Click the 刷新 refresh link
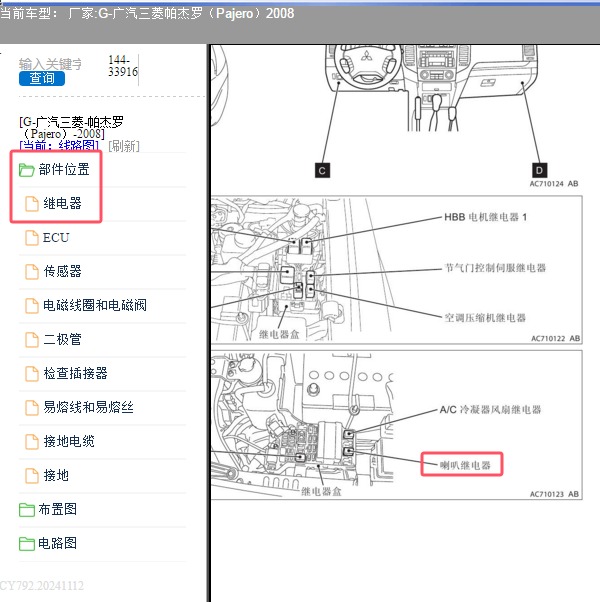The height and width of the screenshot is (602, 600). 124,146
